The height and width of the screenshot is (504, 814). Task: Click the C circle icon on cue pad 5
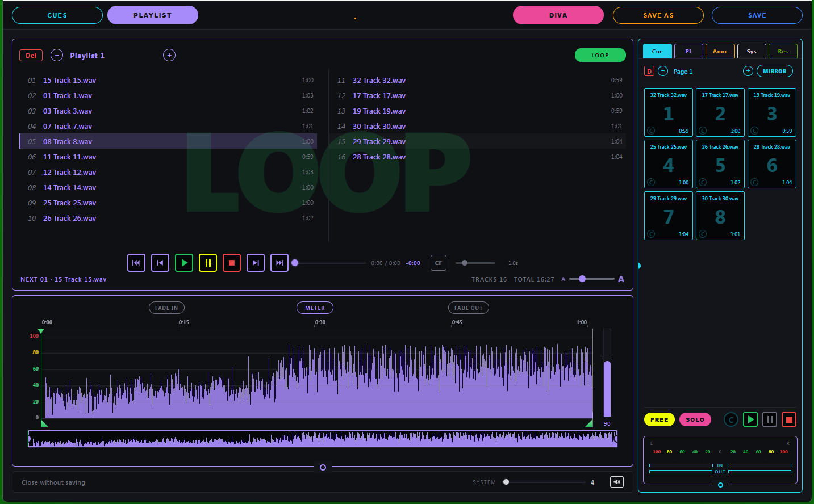pyautogui.click(x=703, y=182)
